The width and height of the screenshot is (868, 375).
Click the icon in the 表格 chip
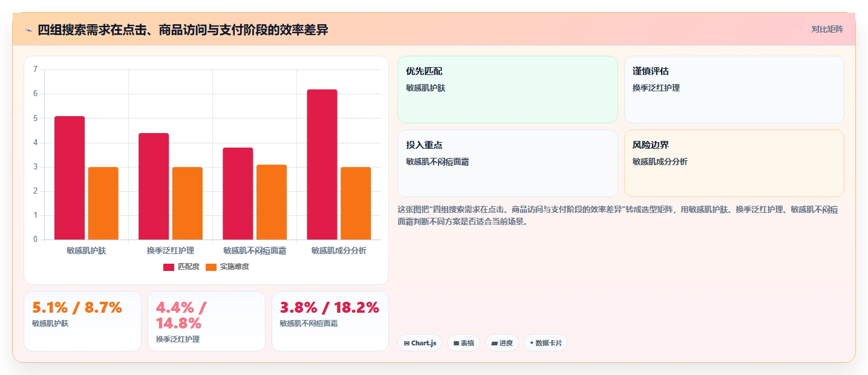coord(456,343)
